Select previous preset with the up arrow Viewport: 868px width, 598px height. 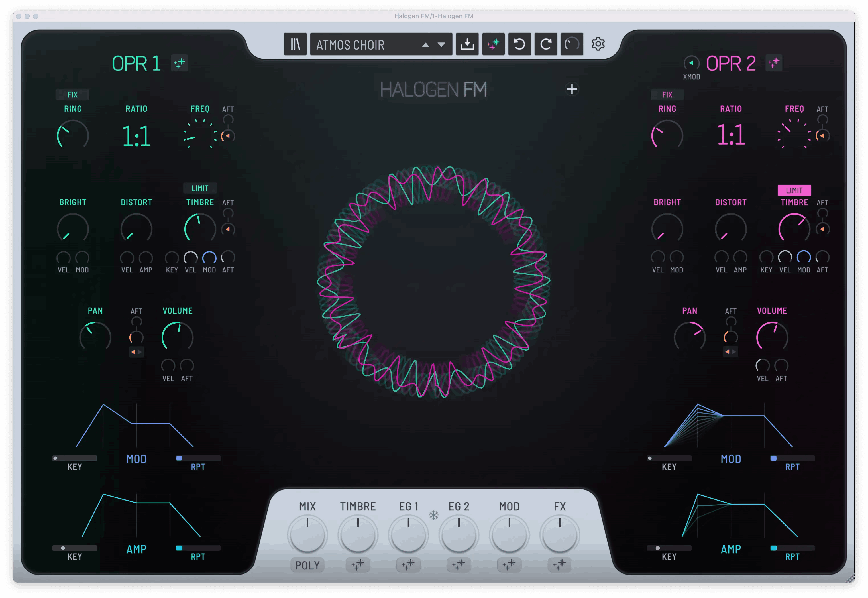tap(425, 45)
